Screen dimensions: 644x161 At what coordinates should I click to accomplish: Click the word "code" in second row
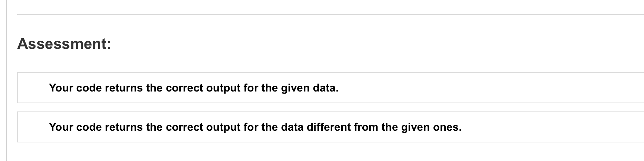(89, 127)
